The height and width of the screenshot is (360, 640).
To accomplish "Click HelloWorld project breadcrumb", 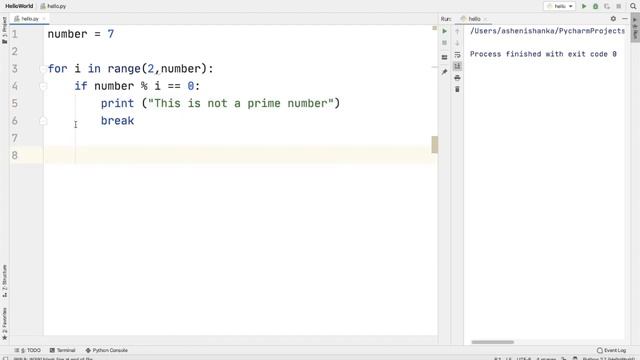I will click(x=19, y=6).
